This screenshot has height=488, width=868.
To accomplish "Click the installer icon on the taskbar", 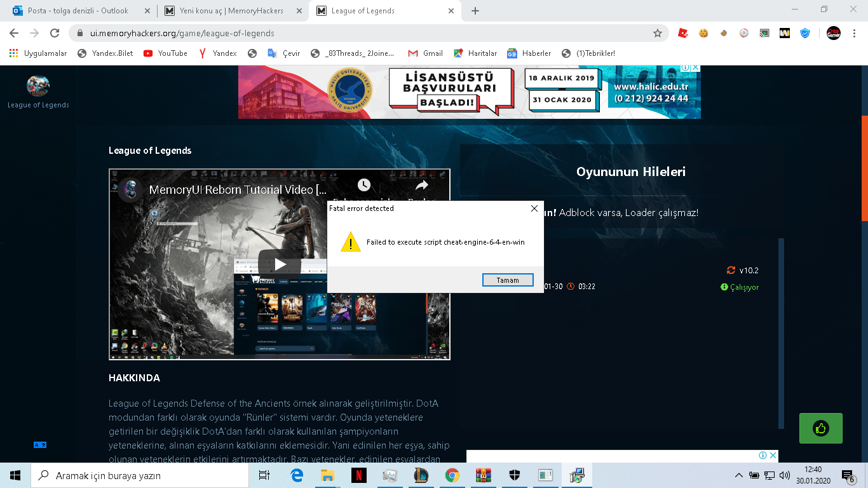I will pos(577,475).
